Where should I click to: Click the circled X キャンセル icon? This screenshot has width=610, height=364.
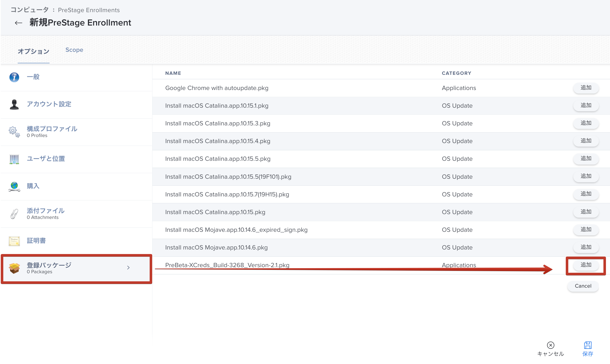pos(551,345)
